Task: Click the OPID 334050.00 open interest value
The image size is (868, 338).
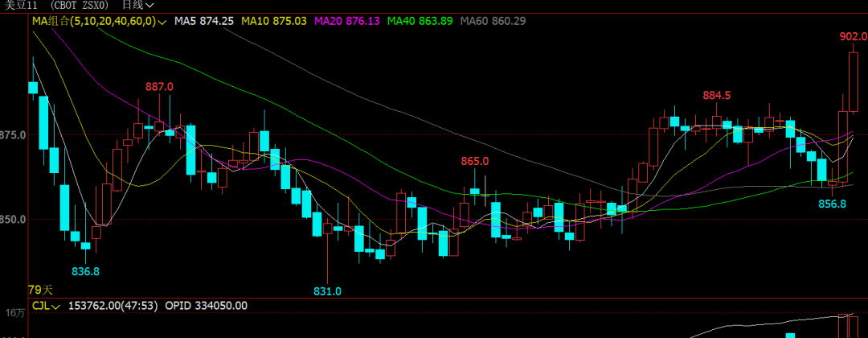Action: click(x=207, y=306)
